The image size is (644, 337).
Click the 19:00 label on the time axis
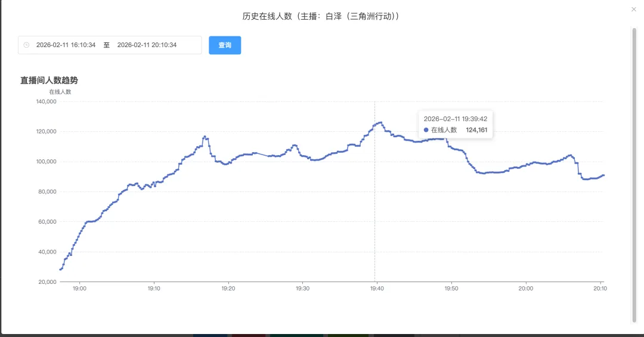coord(79,289)
